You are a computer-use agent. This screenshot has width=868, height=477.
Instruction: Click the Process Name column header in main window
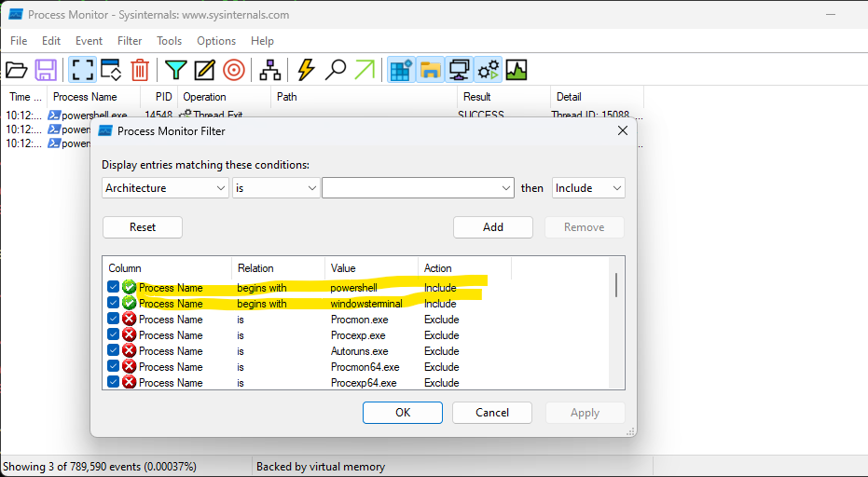pos(93,97)
